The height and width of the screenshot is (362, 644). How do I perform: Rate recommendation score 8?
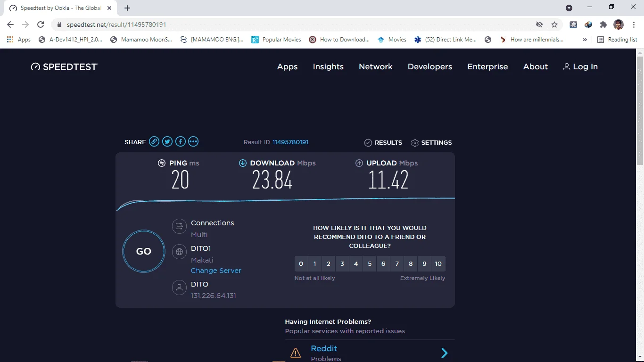click(x=411, y=264)
